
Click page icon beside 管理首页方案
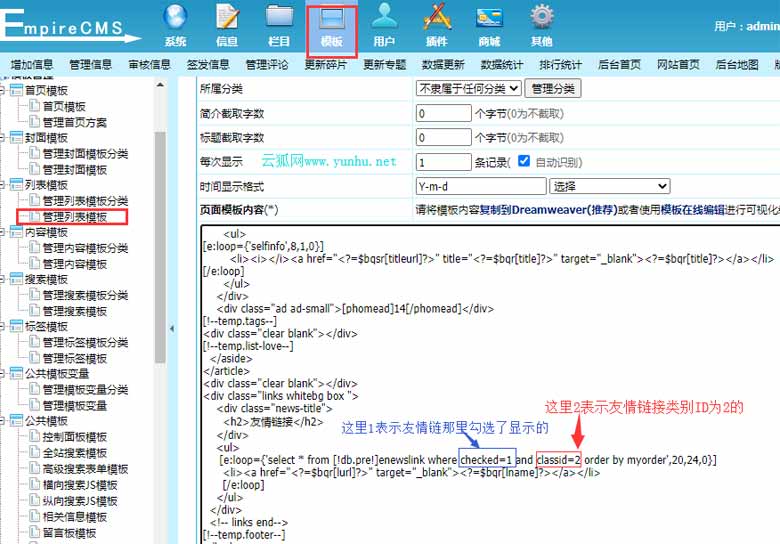coord(34,122)
